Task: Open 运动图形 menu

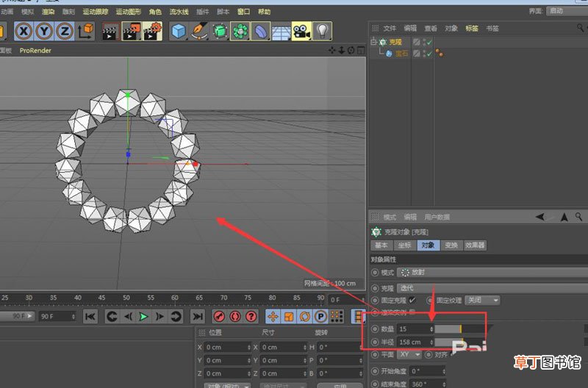Action: 128,12
